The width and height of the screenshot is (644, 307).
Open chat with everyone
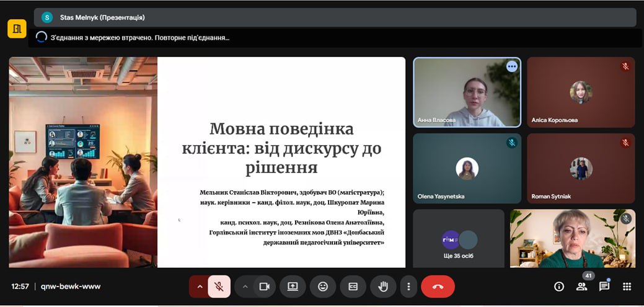coord(604,287)
